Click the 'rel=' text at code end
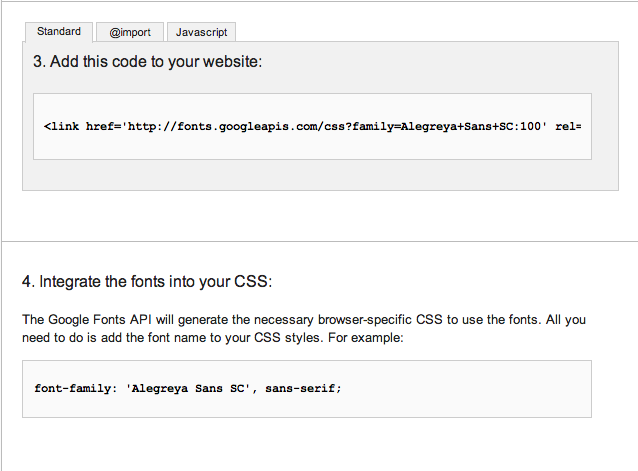The image size is (638, 471). tap(568, 127)
